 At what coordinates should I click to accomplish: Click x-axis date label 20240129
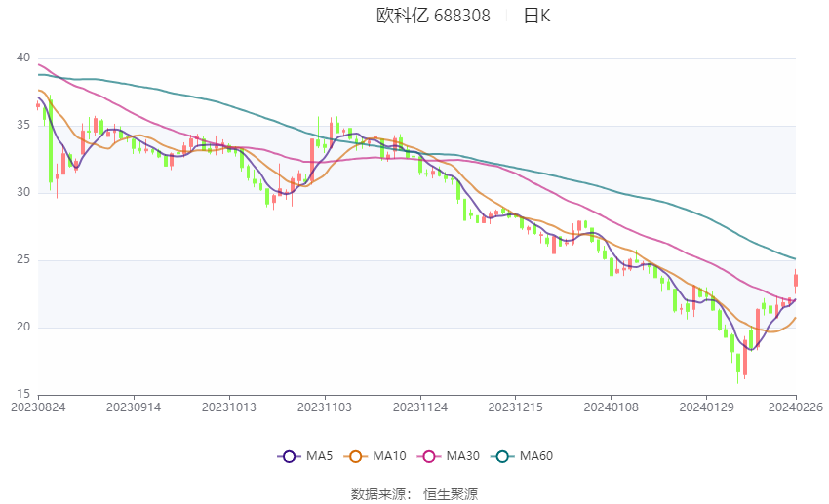706,407
